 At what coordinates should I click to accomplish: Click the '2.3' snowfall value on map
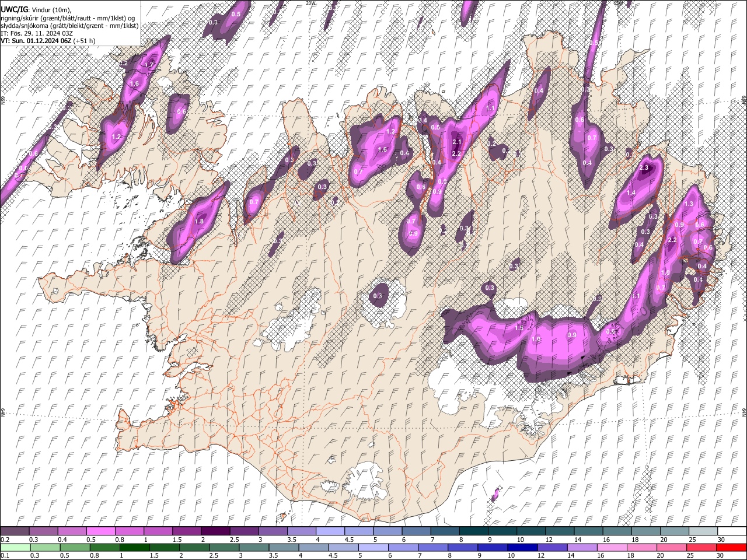(644, 167)
